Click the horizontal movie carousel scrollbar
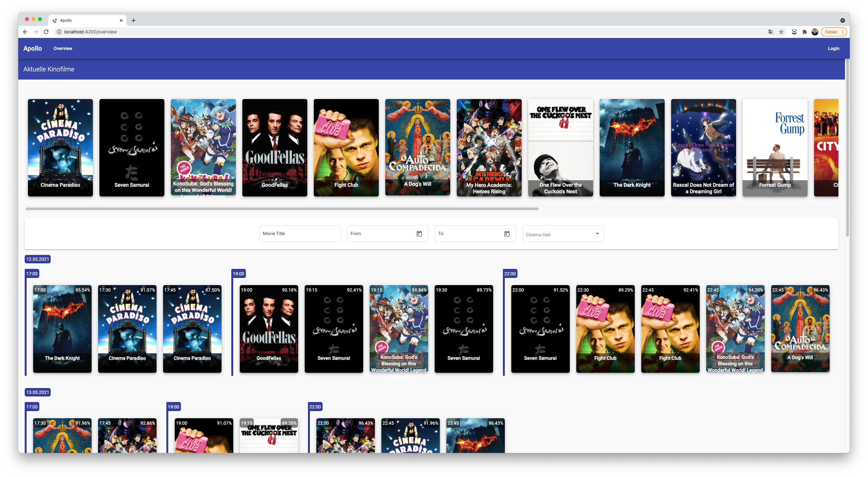Viewport: 868px width, 477px height. coord(282,209)
